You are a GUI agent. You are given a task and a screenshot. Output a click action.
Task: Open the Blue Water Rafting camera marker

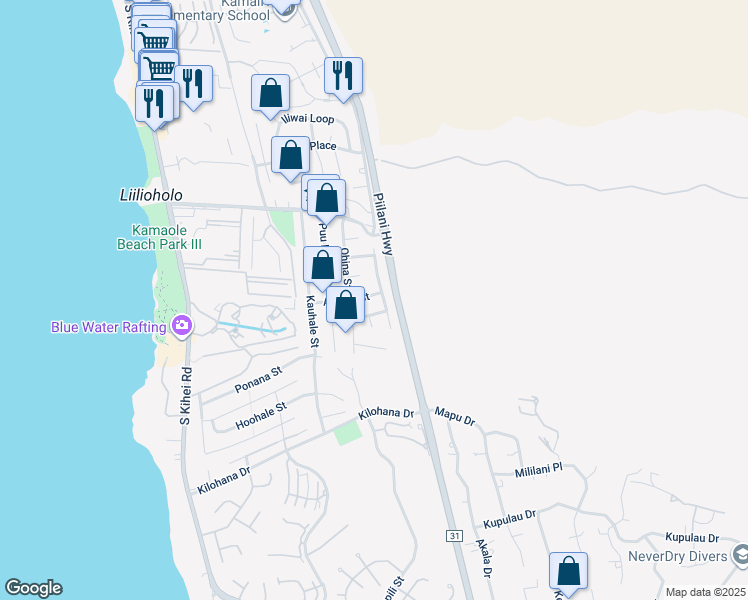pos(182,326)
